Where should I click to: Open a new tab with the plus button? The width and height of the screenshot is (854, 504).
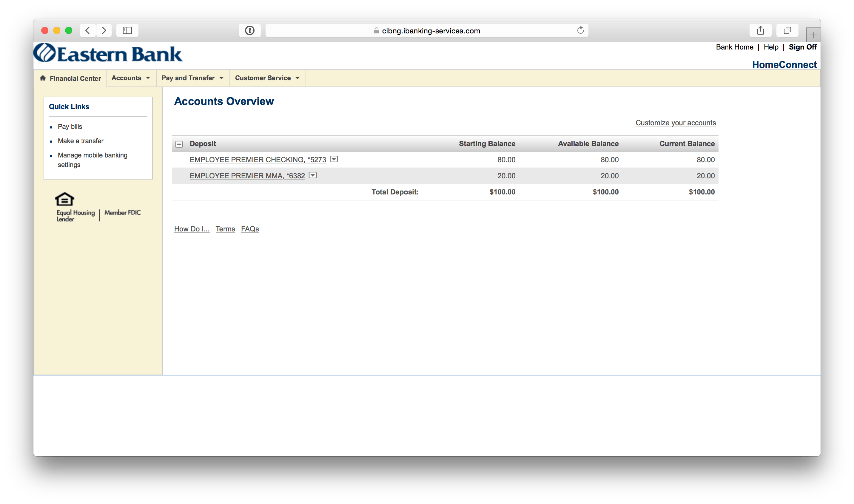coord(813,35)
